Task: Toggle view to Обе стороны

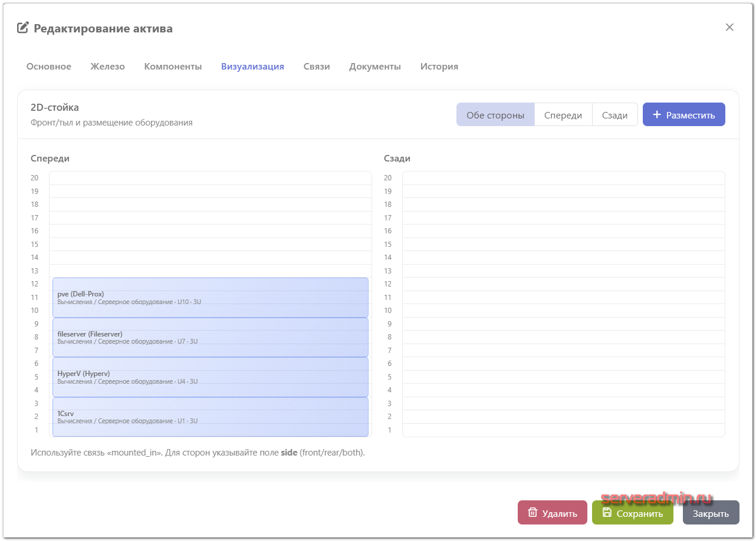Action: point(495,115)
